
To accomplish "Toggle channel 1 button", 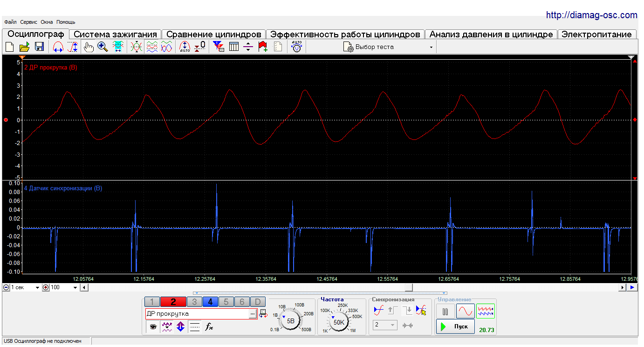I will point(152,302).
